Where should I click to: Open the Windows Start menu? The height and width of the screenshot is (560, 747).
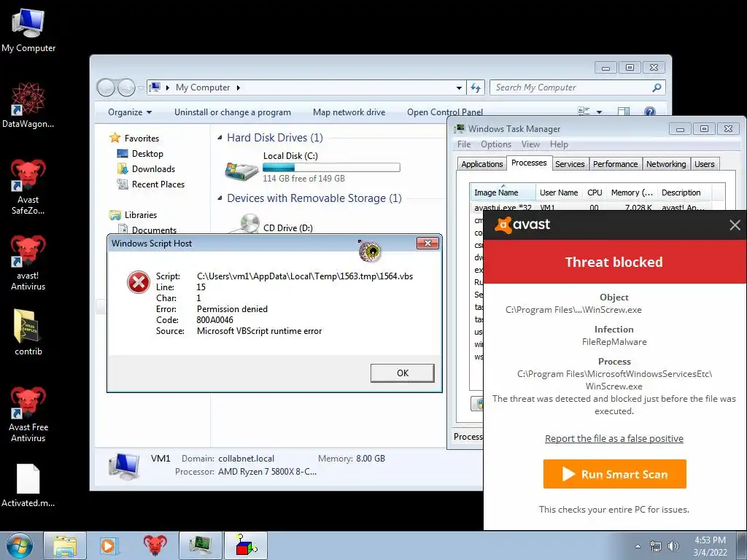pyautogui.click(x=19, y=545)
